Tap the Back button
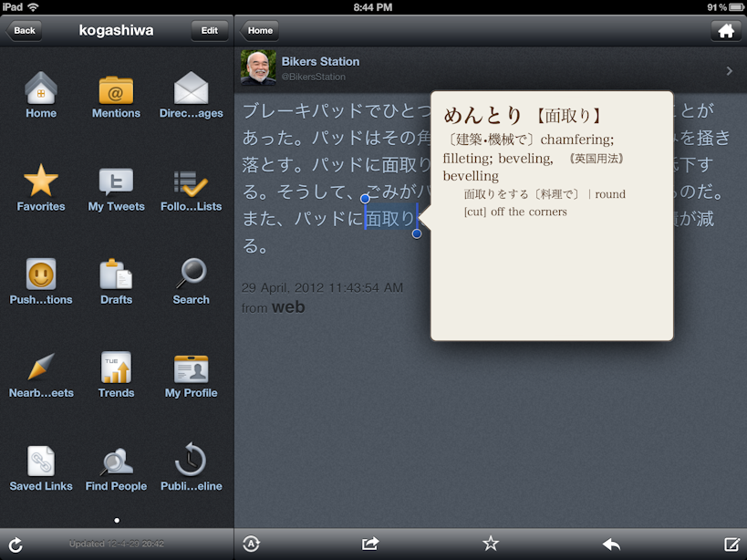Viewport: 747px width, 560px height. pyautogui.click(x=24, y=30)
